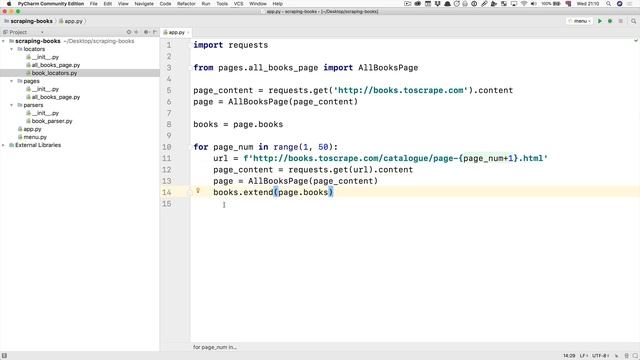Open macOS Spotlight search icon
Viewport: 640px width, 360px height.
(x=608, y=4)
